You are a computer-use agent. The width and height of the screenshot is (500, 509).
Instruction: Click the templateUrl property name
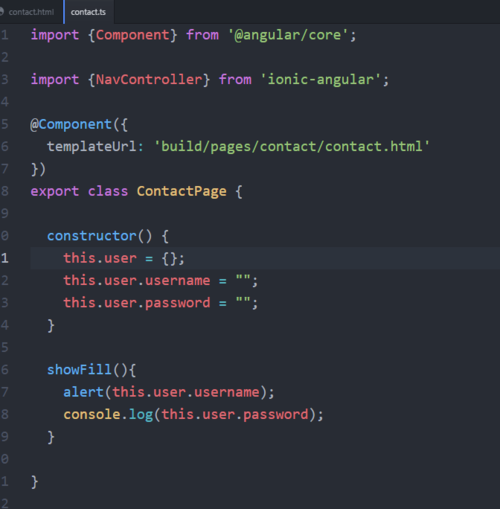click(92, 146)
